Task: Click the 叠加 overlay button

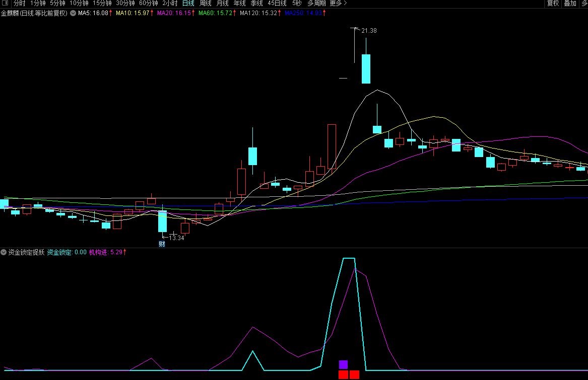Action: point(570,3)
